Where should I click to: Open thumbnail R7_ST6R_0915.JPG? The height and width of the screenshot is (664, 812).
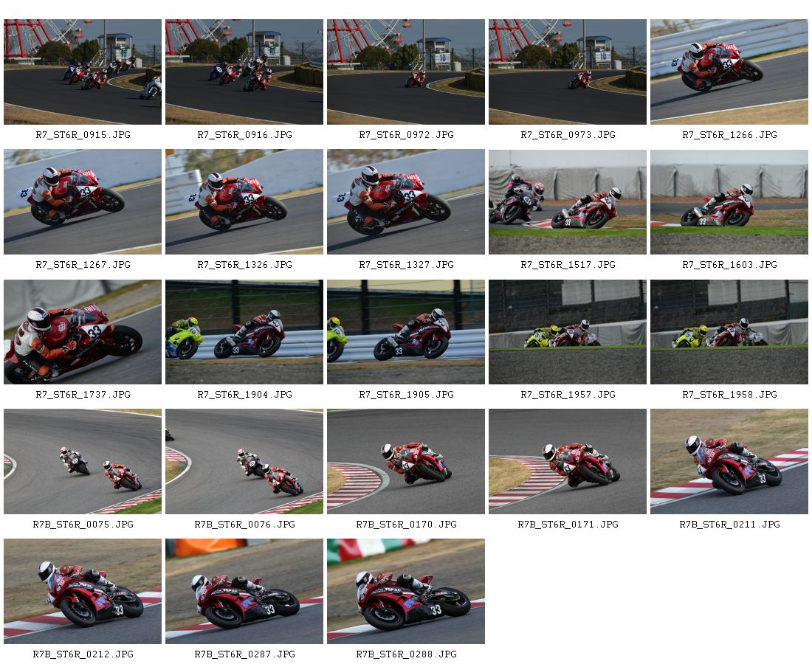pos(83,72)
